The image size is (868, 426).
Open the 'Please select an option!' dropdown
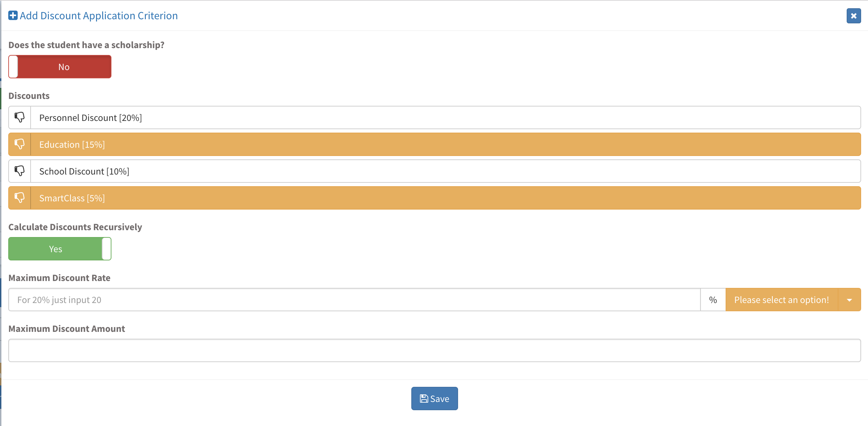781,300
